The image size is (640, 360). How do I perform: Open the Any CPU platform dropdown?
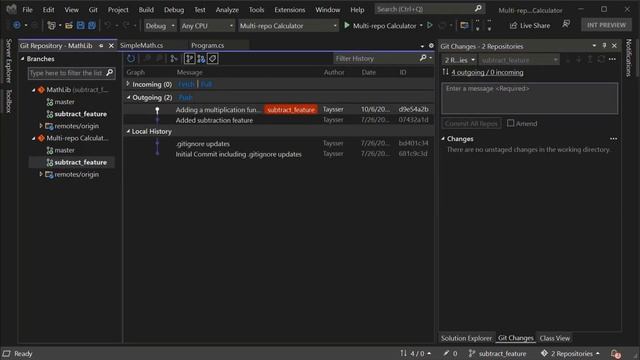(207, 26)
